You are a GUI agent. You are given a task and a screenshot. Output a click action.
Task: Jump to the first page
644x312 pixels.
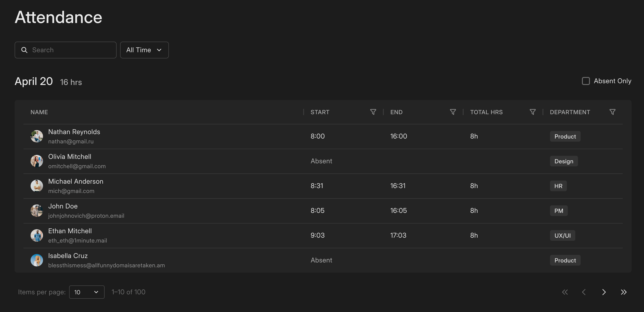(x=565, y=292)
